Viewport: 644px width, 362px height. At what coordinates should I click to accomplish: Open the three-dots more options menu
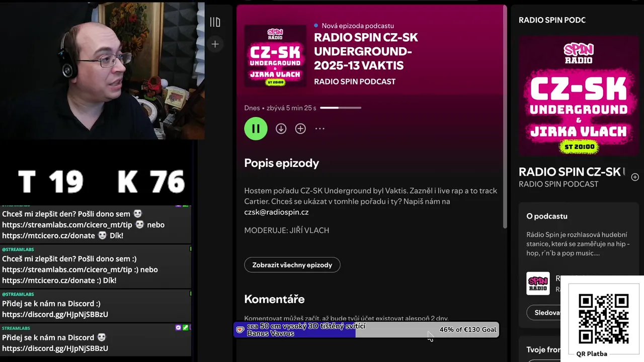click(x=320, y=129)
